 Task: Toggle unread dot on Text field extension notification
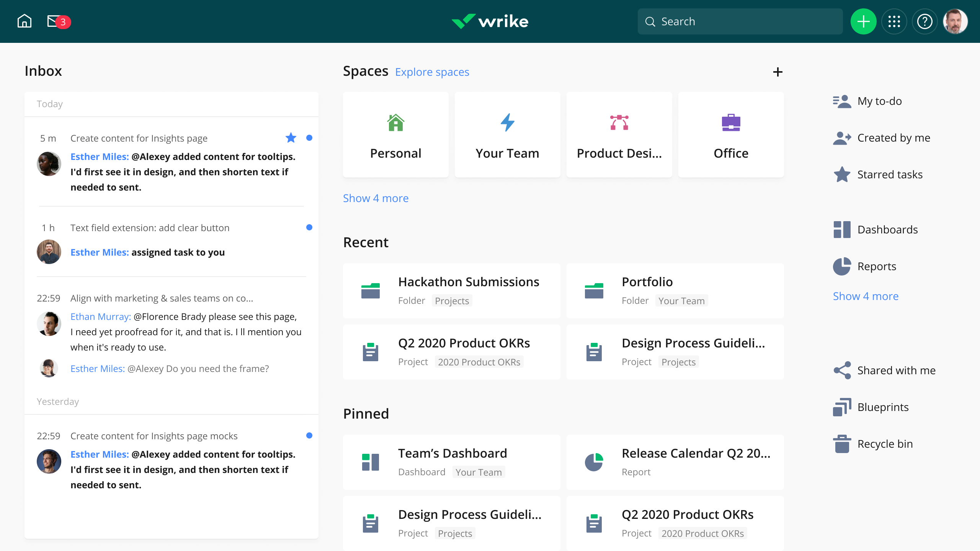(309, 228)
